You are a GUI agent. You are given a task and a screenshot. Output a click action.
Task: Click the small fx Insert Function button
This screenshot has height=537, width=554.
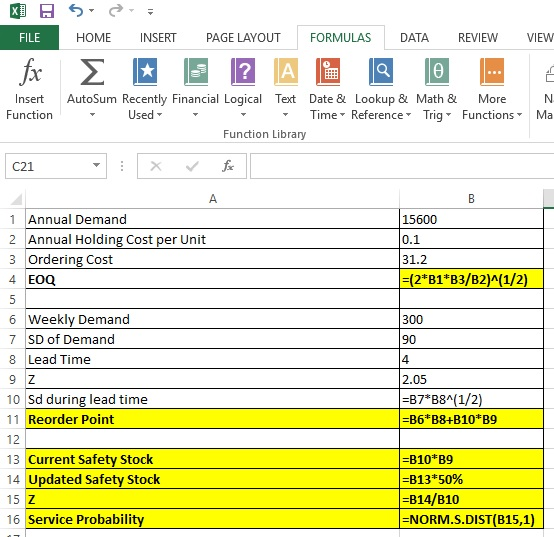click(228, 166)
